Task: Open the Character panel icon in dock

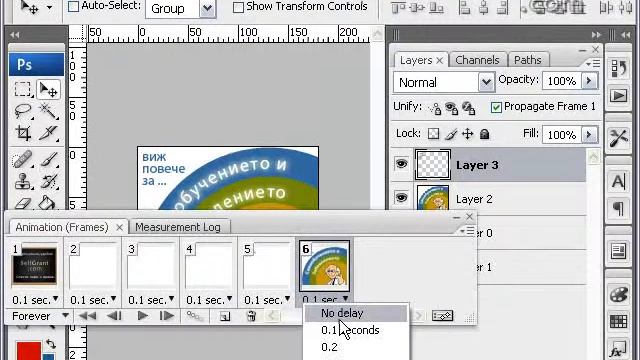Action: coord(619,181)
